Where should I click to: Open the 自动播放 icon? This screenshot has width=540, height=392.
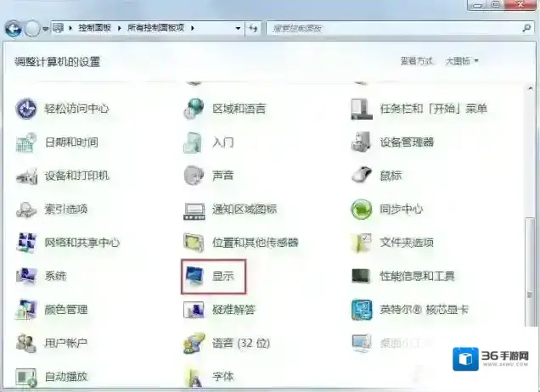click(26, 378)
